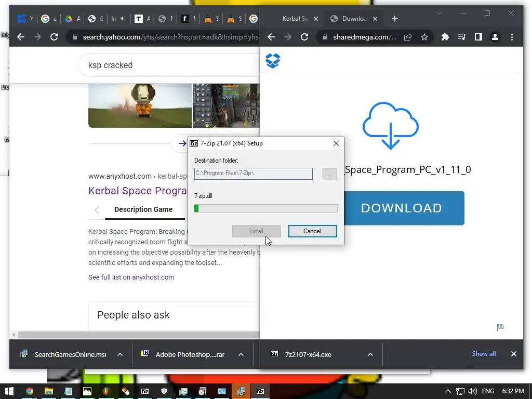This screenshot has height=399, width=532.
Task: Reload the Yahoo search page
Action: (x=54, y=37)
